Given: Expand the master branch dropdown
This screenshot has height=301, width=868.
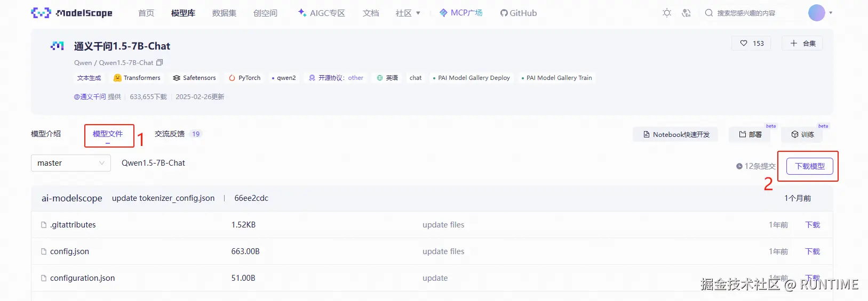Looking at the screenshot, I should point(71,163).
